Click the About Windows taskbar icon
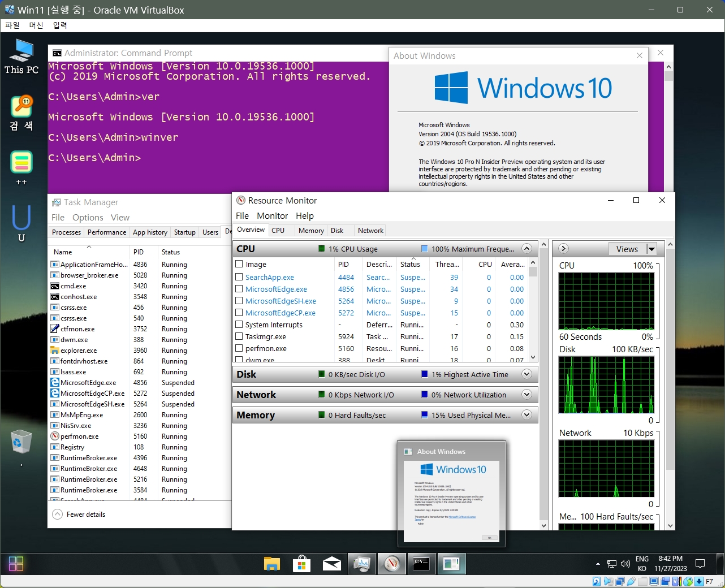This screenshot has height=588, width=725. (x=451, y=563)
